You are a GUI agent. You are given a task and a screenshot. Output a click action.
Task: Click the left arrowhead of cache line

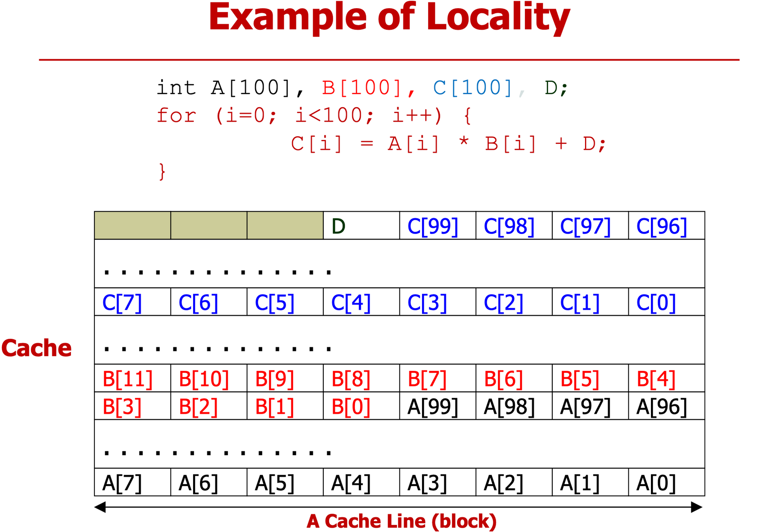coord(100,507)
